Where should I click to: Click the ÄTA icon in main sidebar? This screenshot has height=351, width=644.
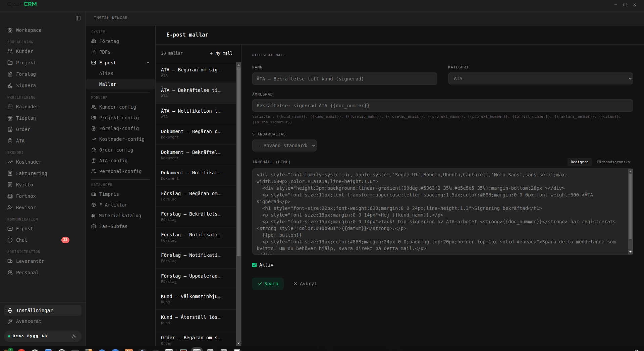tap(10, 141)
